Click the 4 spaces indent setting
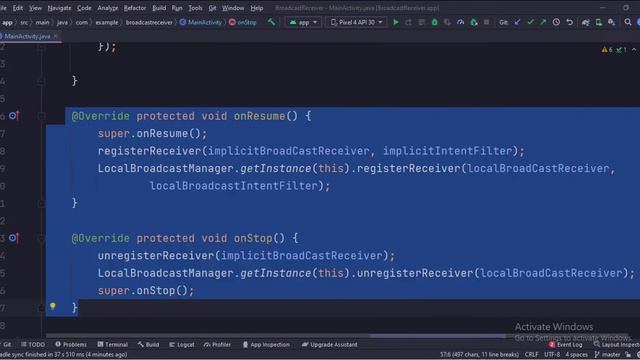This screenshot has height=360, width=640. click(x=576, y=355)
